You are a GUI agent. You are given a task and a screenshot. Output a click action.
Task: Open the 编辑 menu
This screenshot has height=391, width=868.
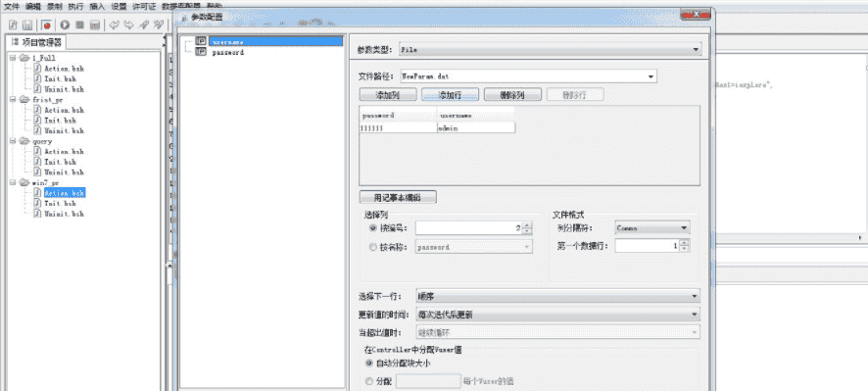coord(33,7)
